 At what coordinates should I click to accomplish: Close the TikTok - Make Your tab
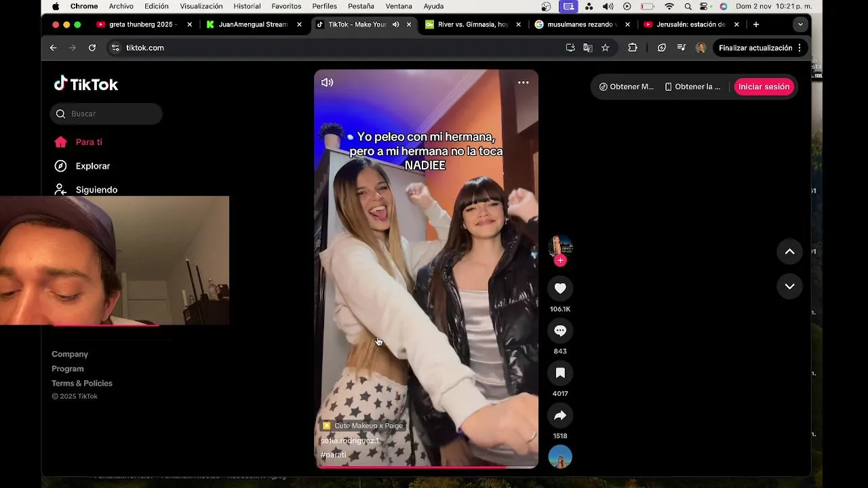point(409,24)
